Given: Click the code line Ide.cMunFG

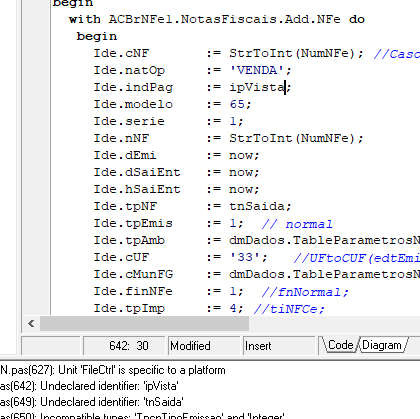Looking at the screenshot, I should (257, 274).
